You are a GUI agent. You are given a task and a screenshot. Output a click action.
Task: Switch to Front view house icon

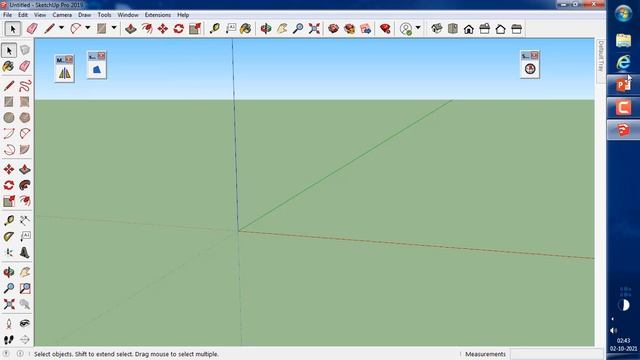469,29
